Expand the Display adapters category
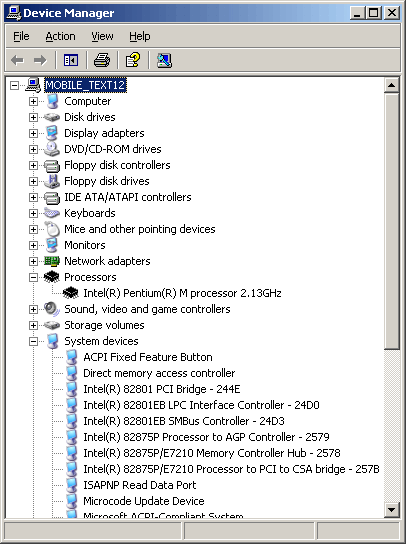 point(33,133)
